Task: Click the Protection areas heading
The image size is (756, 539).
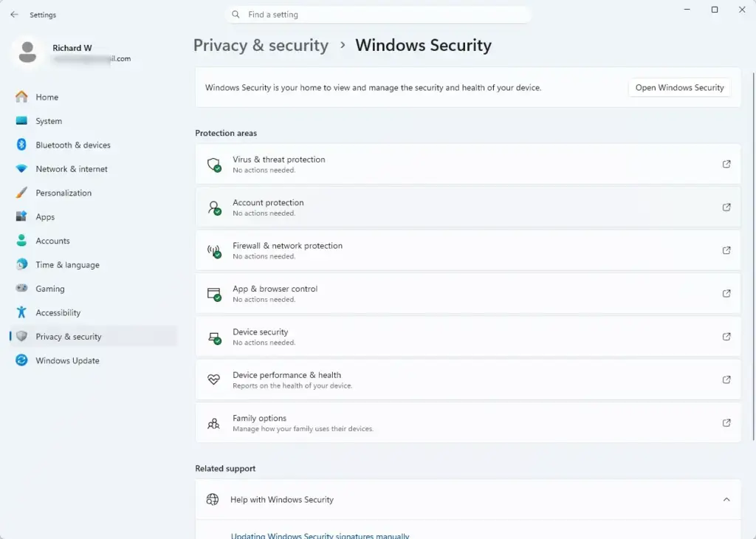Action: click(226, 133)
